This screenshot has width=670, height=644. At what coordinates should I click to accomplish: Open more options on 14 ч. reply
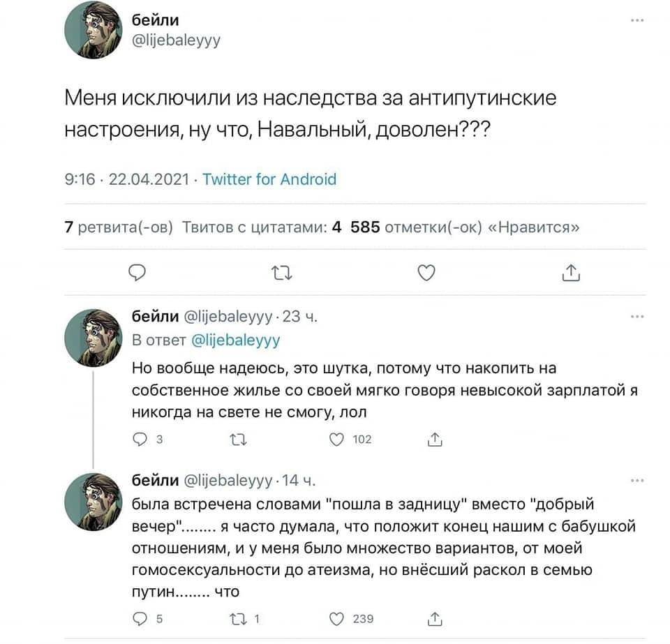coord(636,481)
